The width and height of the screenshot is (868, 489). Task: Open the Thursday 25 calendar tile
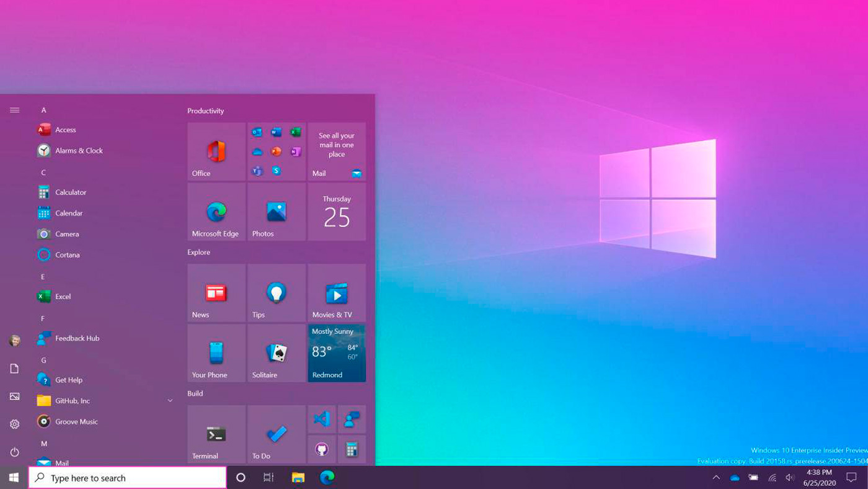click(337, 212)
